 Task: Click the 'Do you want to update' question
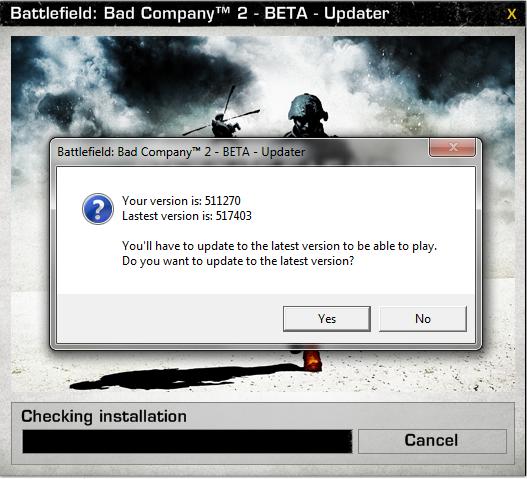click(238, 261)
